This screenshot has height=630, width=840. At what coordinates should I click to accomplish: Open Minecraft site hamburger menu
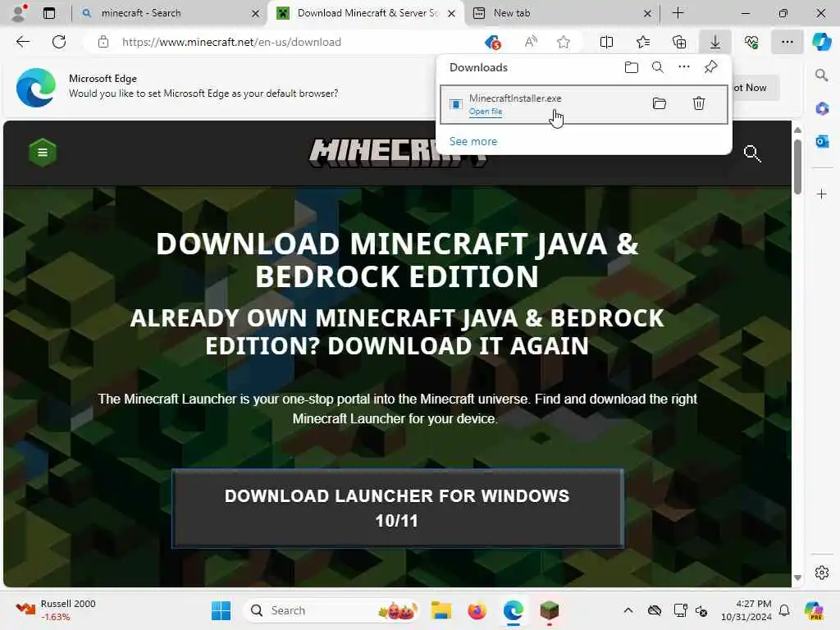click(43, 153)
